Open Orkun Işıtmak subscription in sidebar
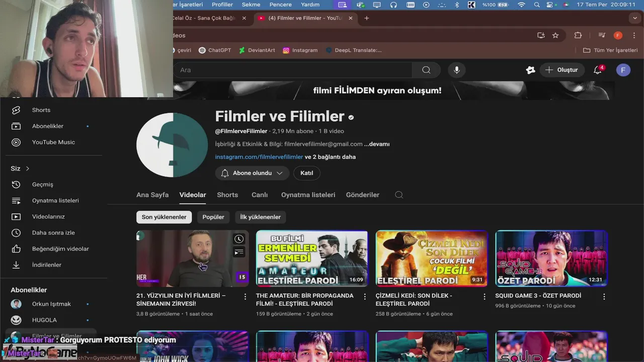This screenshot has width=644, height=362. tap(50, 304)
